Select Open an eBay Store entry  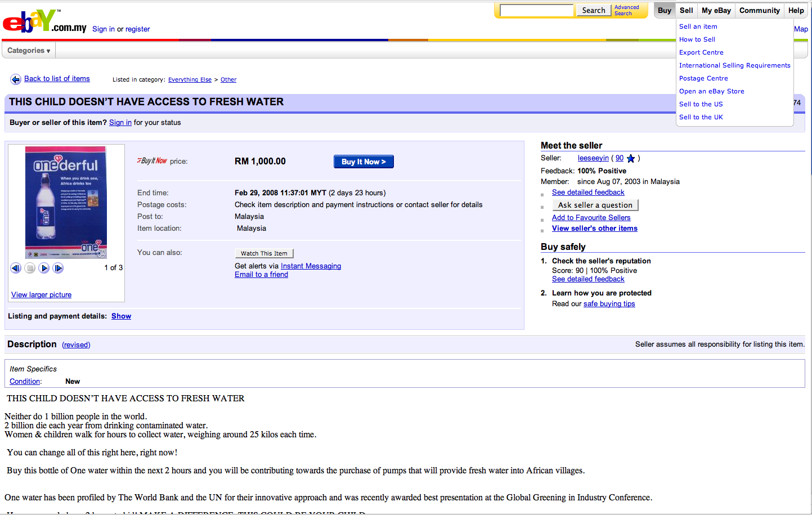click(x=712, y=91)
